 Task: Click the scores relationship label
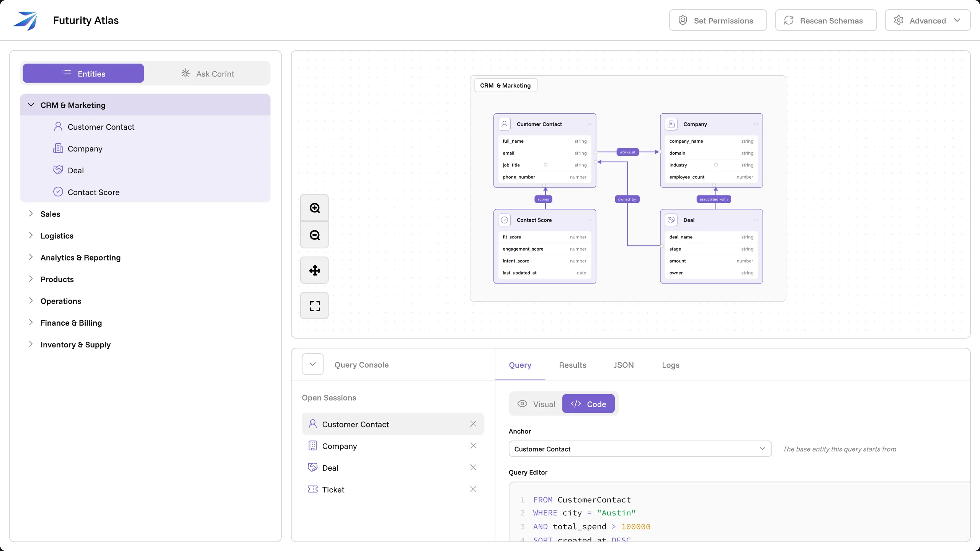click(x=543, y=199)
